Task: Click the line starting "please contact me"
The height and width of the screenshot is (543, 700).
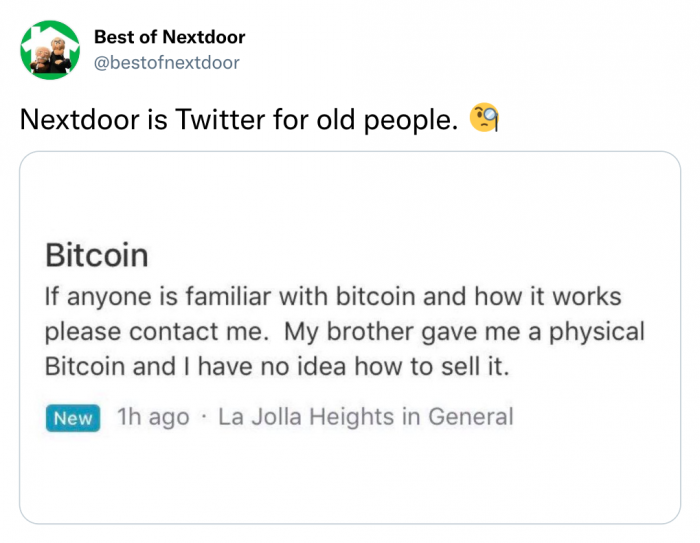Action: (345, 331)
